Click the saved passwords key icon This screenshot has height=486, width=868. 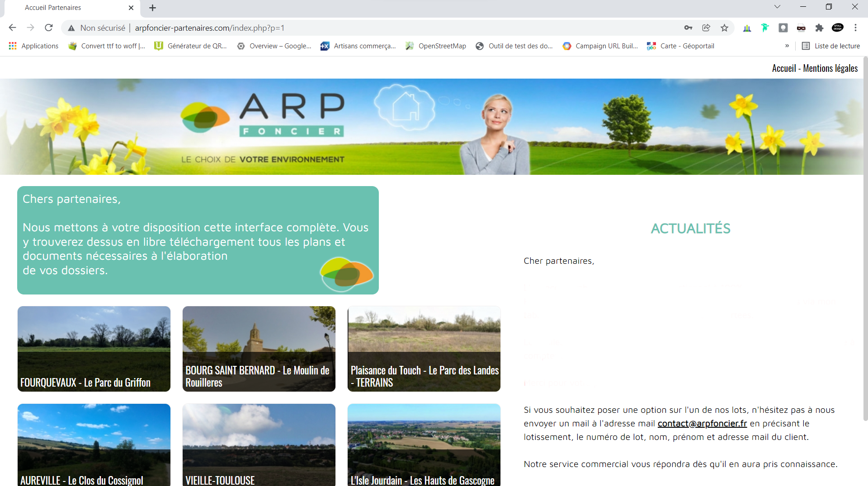(x=688, y=28)
